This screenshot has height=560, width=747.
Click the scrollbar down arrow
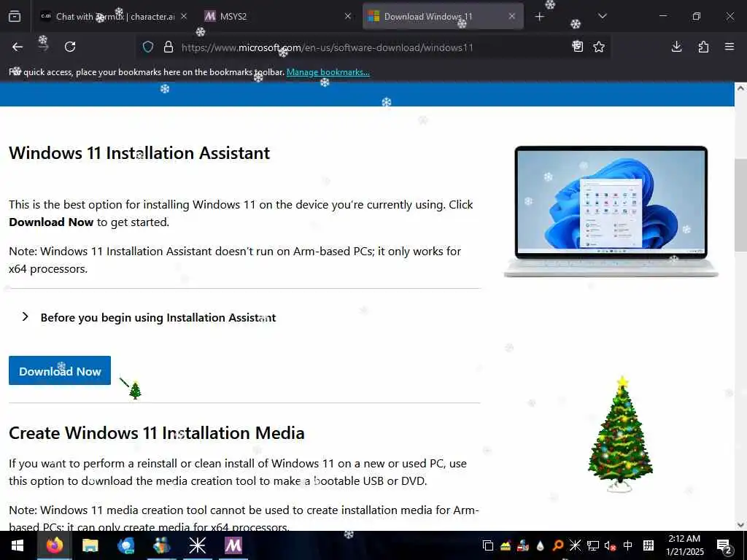click(740, 525)
